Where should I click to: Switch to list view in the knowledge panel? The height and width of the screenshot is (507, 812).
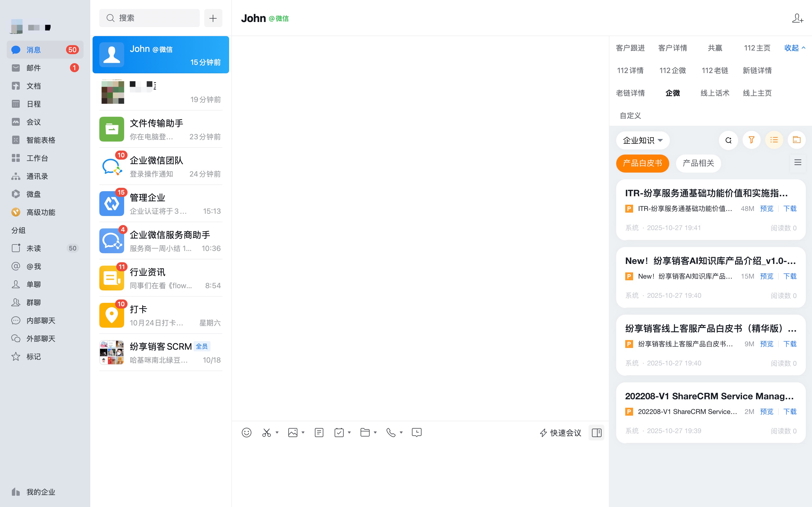[x=774, y=140]
